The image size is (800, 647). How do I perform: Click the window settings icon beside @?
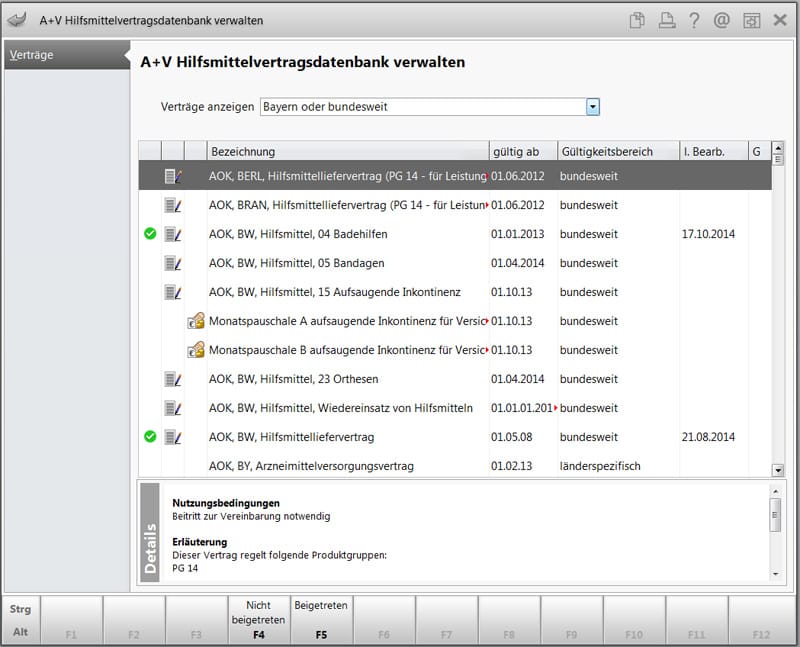click(751, 20)
